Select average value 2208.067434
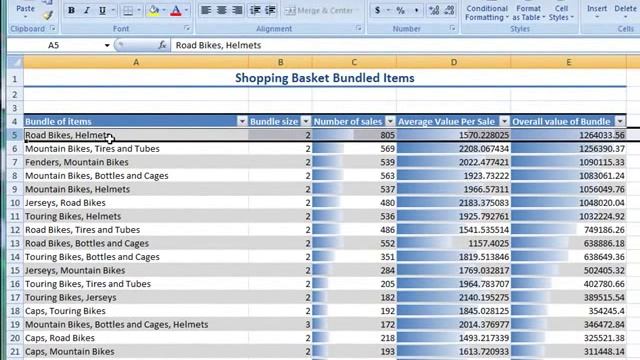640x360 pixels. (453, 149)
